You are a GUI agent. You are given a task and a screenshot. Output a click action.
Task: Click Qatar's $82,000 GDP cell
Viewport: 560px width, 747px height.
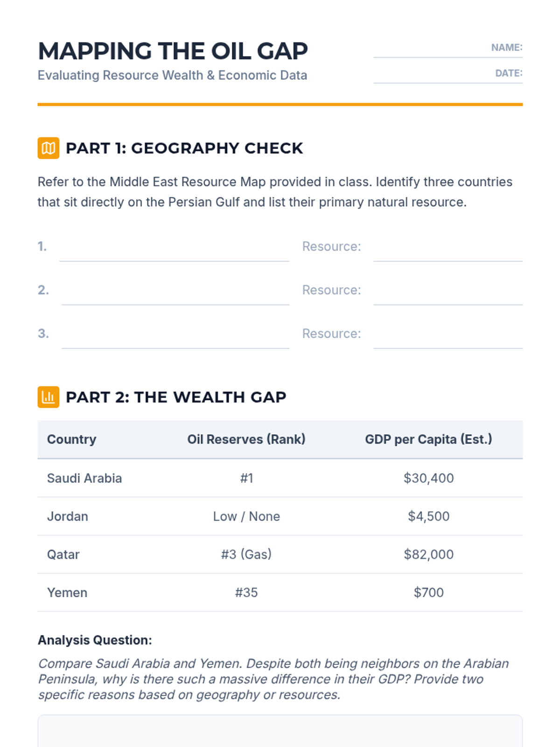[428, 555]
